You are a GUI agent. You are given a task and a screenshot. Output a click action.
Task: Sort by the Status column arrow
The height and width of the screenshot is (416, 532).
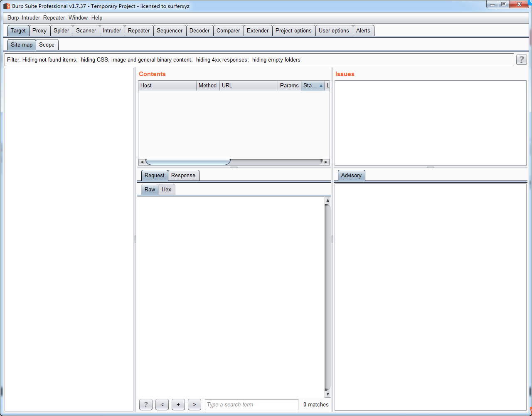pyautogui.click(x=321, y=86)
